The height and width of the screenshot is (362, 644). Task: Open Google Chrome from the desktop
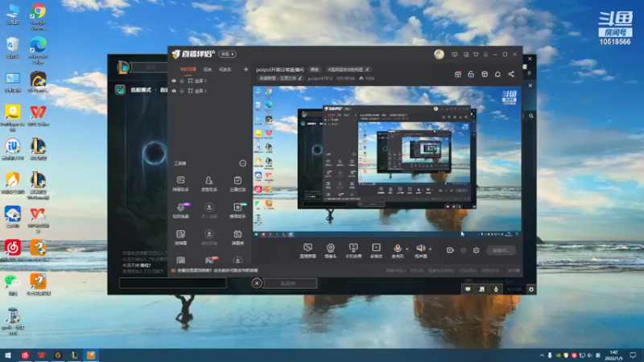point(38,15)
